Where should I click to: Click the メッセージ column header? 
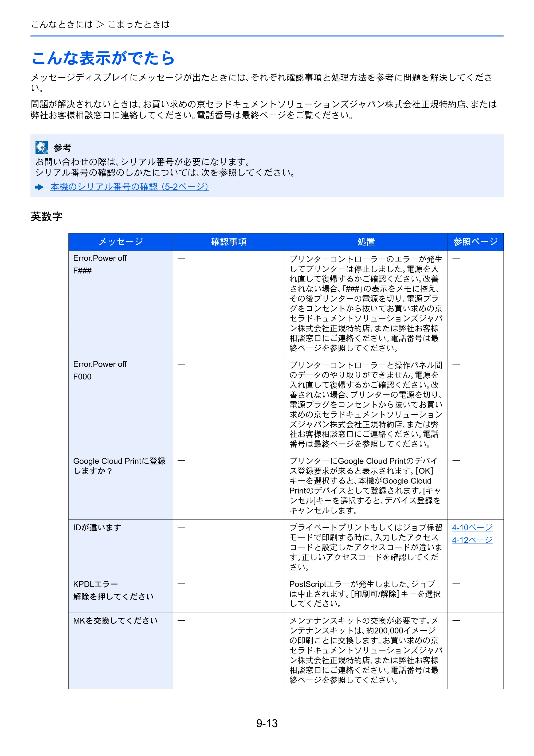(121, 242)
